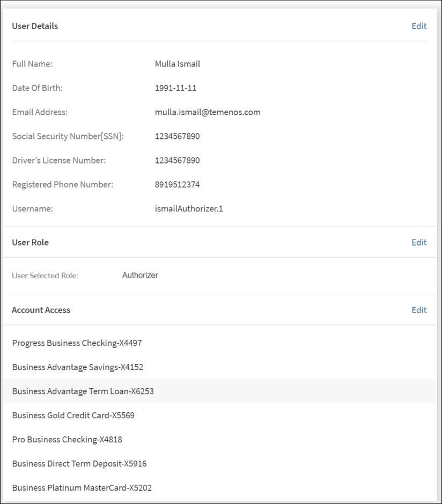Image resolution: width=442 pixels, height=504 pixels.
Task: Click the full name value Mulla Ismail
Action: pyautogui.click(x=177, y=64)
